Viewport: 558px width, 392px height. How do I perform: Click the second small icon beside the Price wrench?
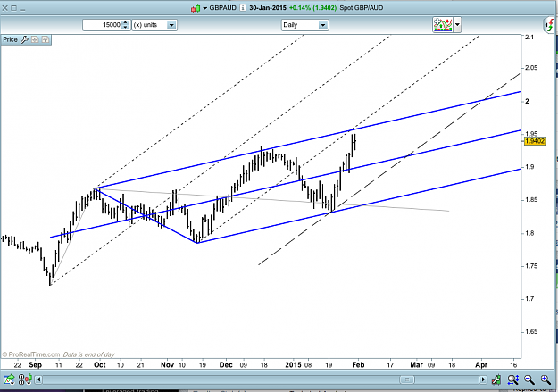pos(46,39)
